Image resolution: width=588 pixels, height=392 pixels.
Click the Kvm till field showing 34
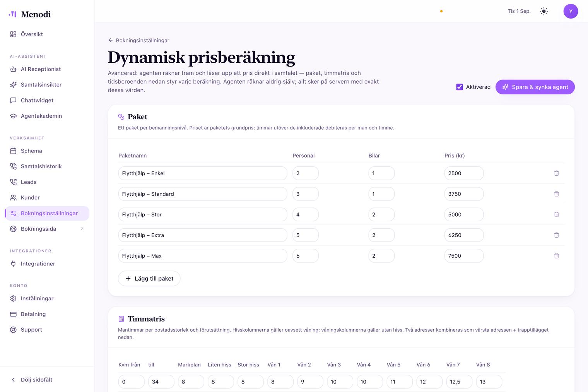pyautogui.click(x=161, y=382)
